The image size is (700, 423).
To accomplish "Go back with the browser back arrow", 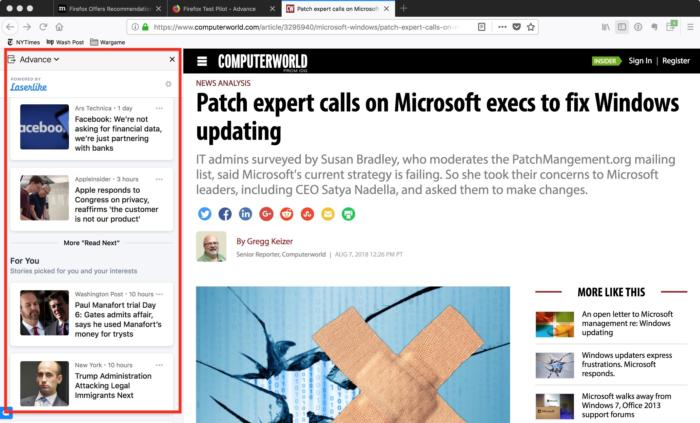I will coord(10,27).
